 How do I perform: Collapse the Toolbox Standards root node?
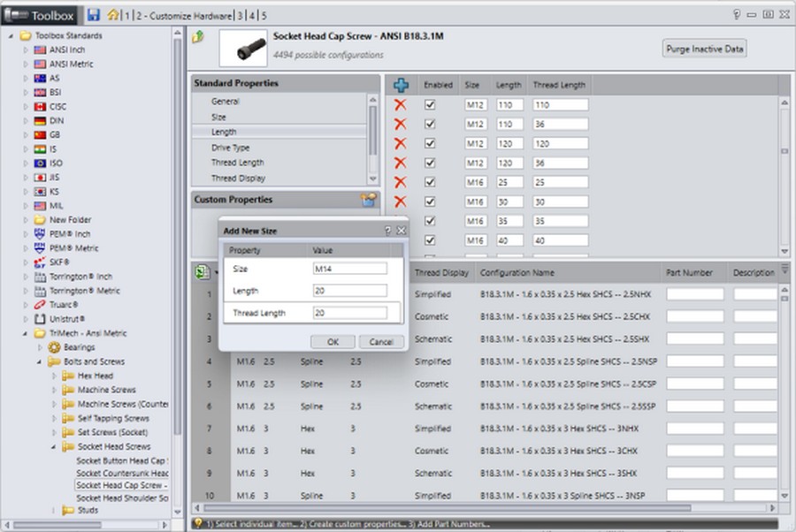(x=11, y=36)
